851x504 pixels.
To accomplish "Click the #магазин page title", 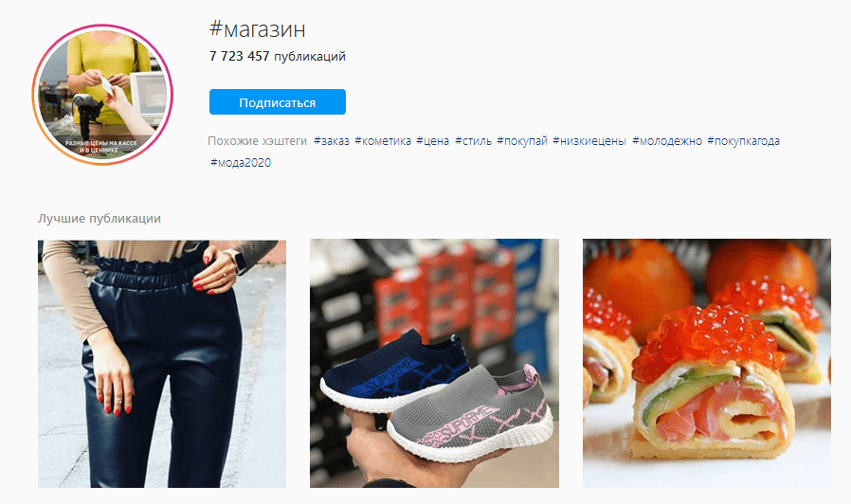I will [257, 29].
